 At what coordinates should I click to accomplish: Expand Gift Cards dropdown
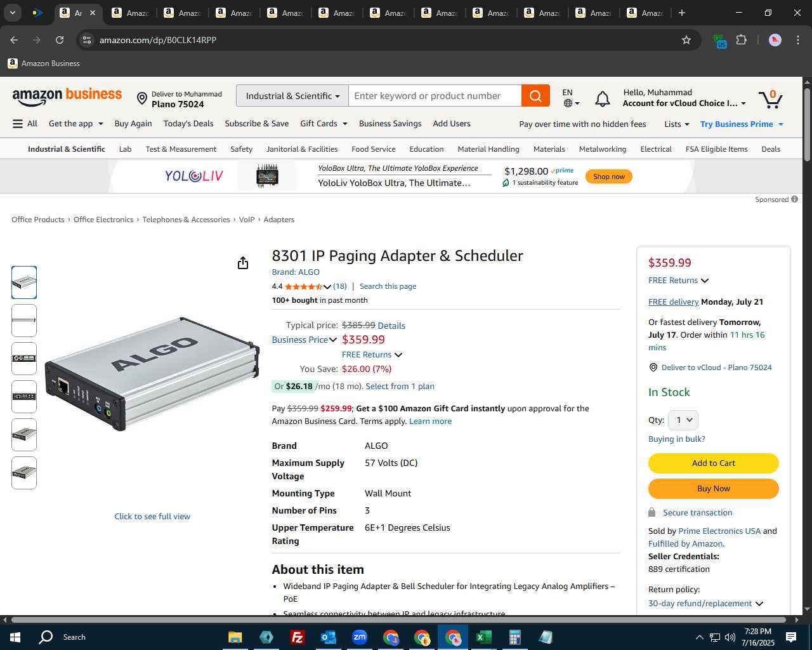[x=324, y=124]
